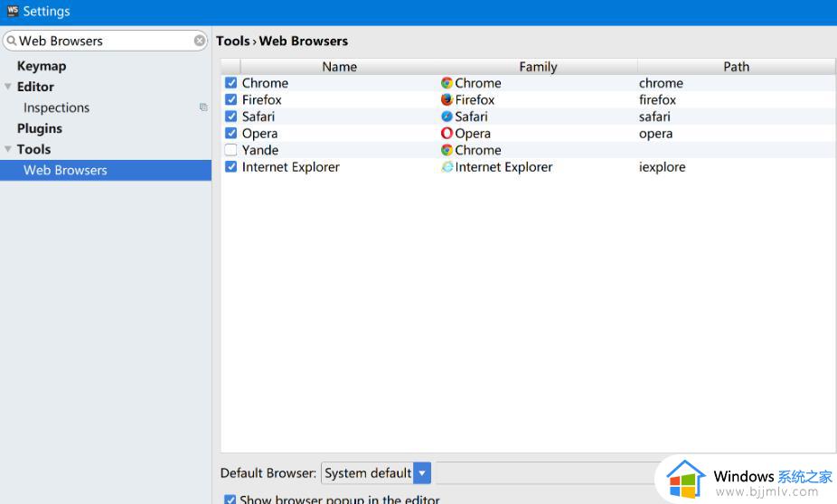Click the opera path cell
Image resolution: width=837 pixels, height=504 pixels.
pos(736,133)
